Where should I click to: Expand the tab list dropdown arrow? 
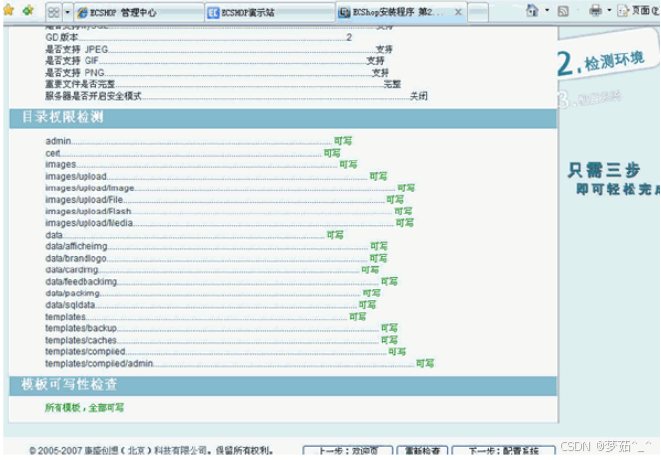[x=67, y=12]
